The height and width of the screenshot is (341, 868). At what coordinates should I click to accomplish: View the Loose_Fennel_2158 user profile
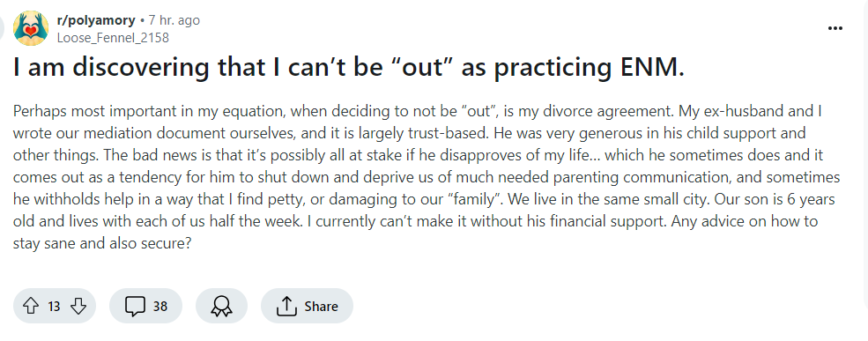point(113,38)
